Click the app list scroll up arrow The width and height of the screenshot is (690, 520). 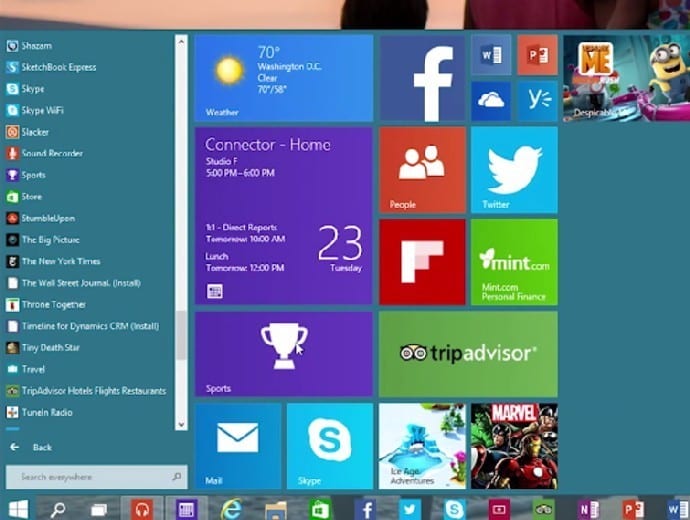tap(181, 41)
